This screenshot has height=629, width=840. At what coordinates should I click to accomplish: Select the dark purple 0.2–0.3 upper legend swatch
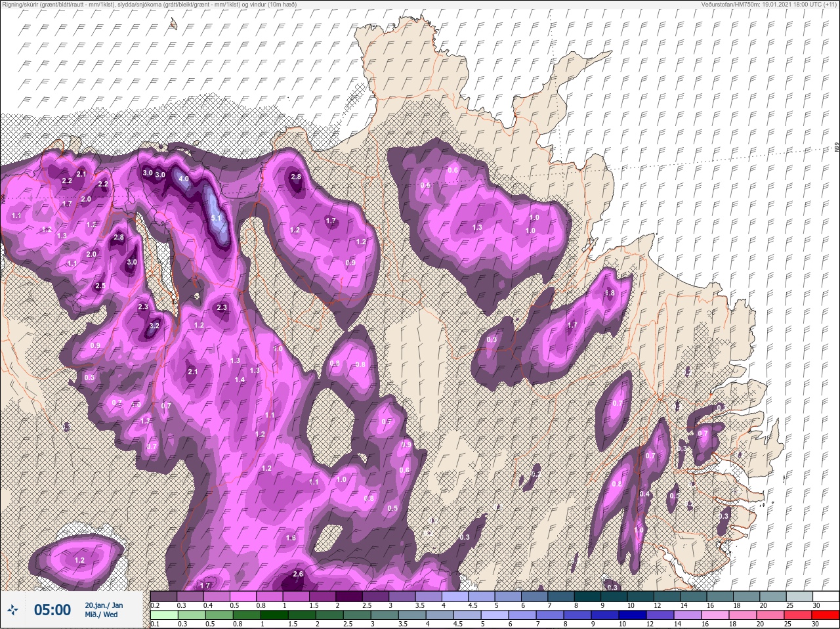pos(164,596)
